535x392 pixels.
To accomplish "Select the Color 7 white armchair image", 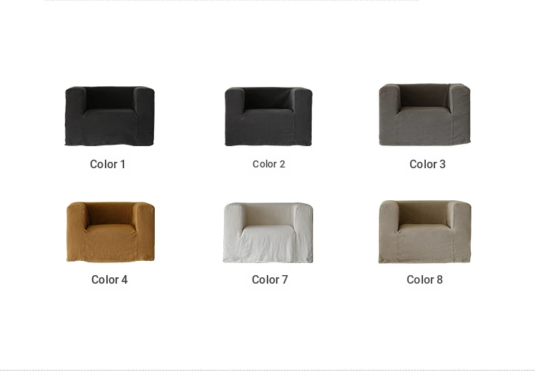I will [268, 233].
